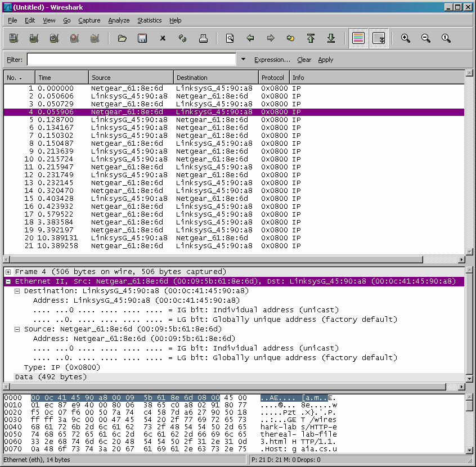The width and height of the screenshot is (476, 467).
Task: Start a new live capture
Action: 55,38
